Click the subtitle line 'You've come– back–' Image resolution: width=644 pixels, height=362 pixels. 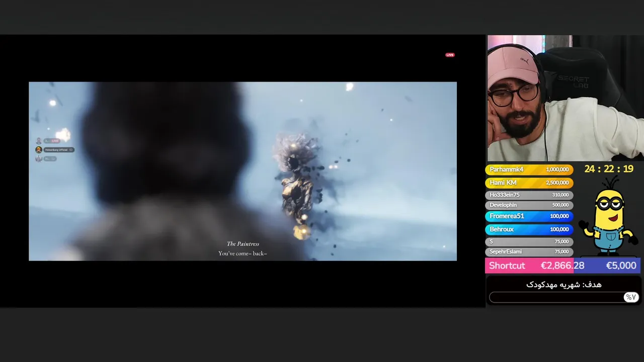click(x=243, y=253)
